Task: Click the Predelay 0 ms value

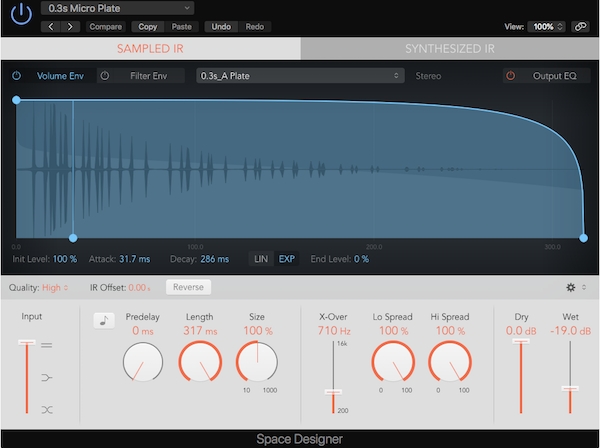Action: click(143, 331)
